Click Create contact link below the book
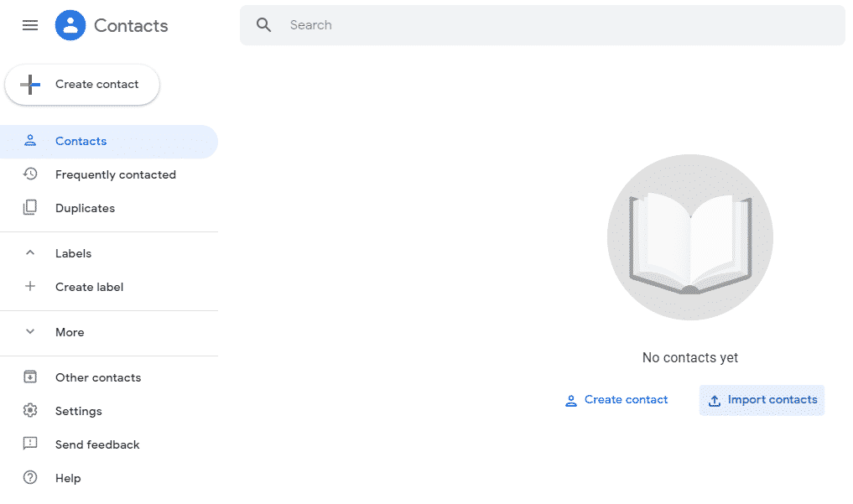The image size is (853, 504). (x=616, y=400)
